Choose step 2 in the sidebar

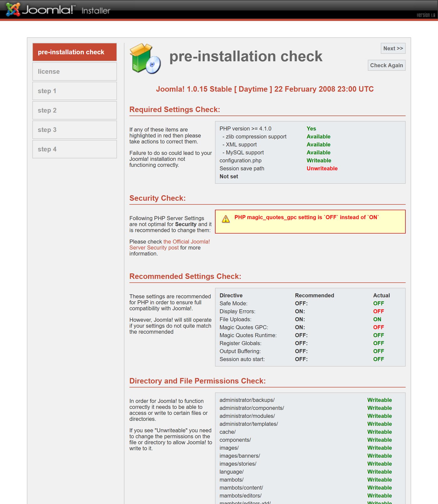(74, 110)
